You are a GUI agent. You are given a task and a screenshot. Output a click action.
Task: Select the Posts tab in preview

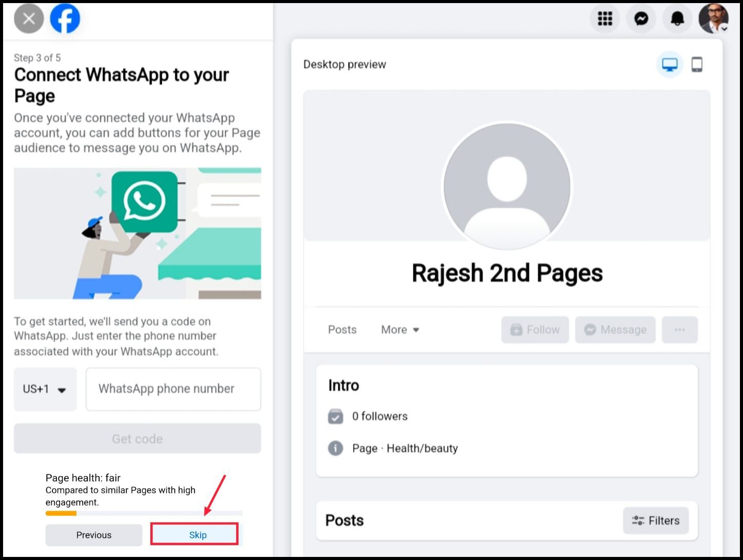tap(342, 330)
